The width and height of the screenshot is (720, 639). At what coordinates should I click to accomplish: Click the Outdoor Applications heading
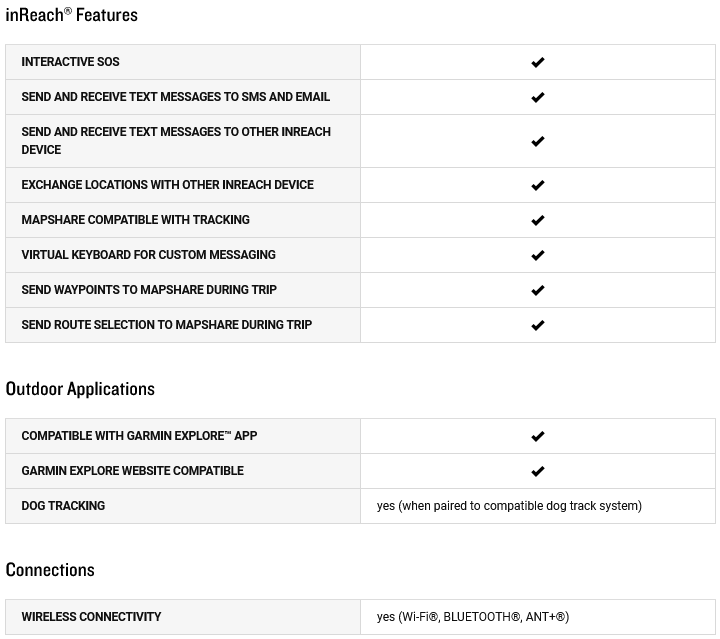(x=80, y=389)
